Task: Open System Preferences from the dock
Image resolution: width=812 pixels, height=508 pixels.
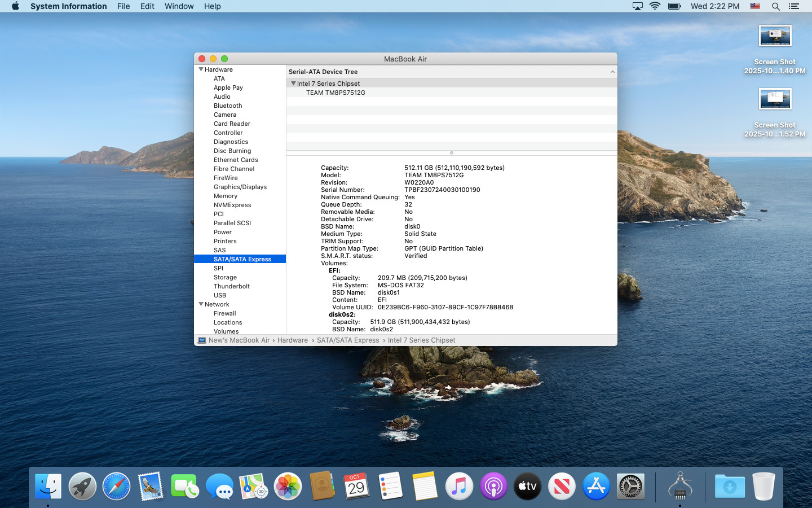Action: (x=630, y=486)
